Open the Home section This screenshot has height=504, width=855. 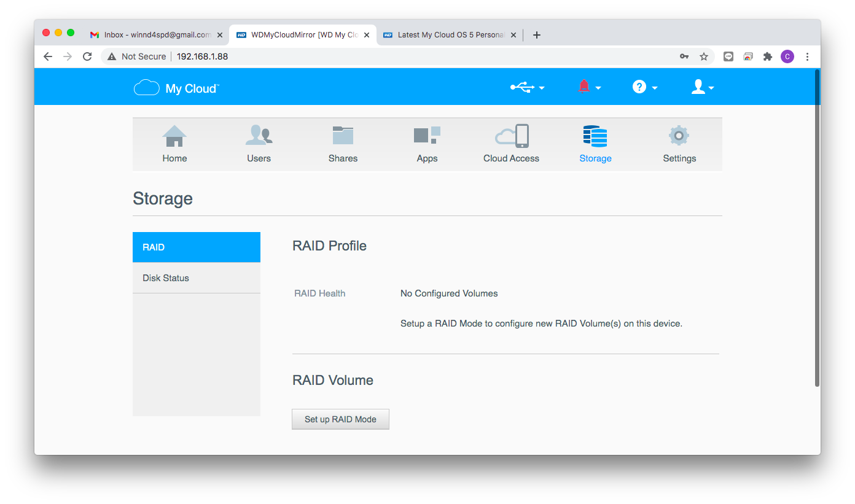tap(174, 144)
